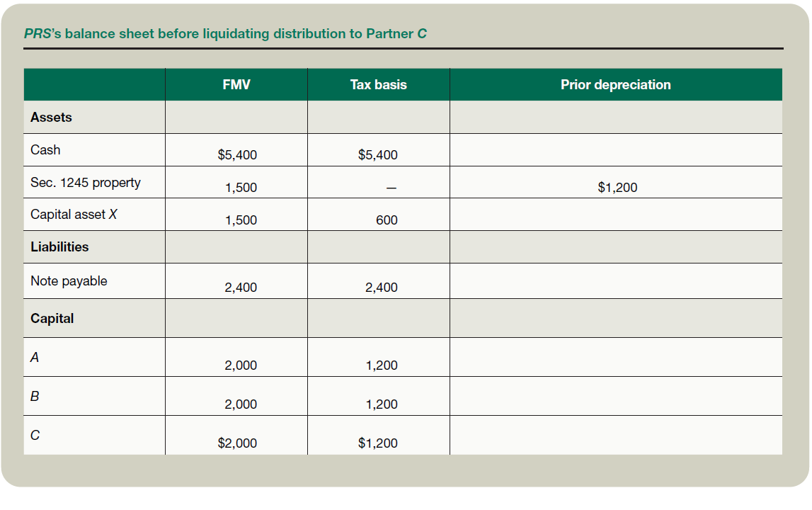Click the Prior depreciation column header
The image size is (812, 510).
point(615,85)
